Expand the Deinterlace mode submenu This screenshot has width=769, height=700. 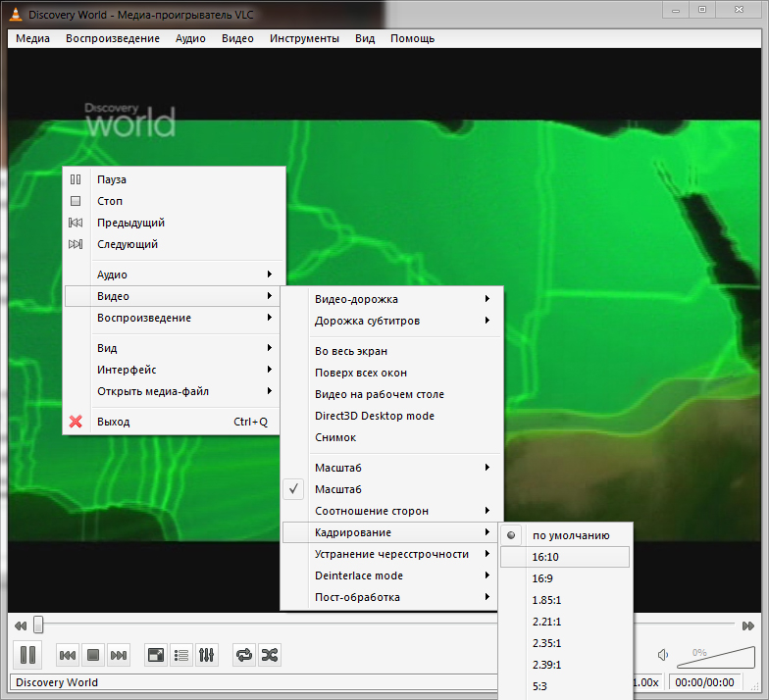390,575
